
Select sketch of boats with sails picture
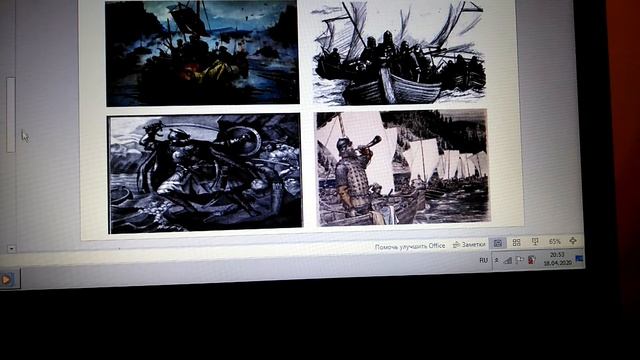point(399,52)
